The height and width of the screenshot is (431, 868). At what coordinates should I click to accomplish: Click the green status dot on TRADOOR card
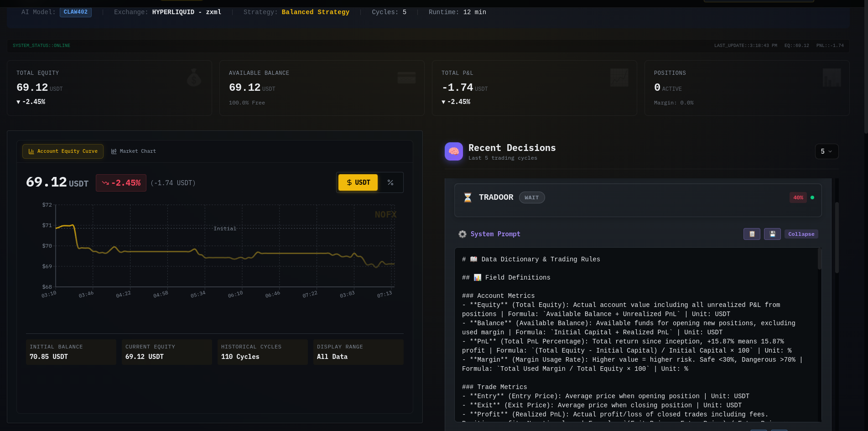click(x=812, y=197)
